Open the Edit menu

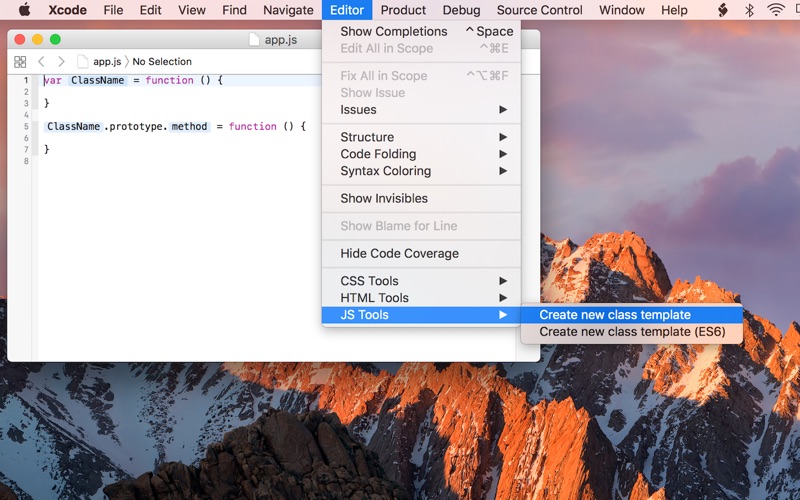click(x=151, y=10)
